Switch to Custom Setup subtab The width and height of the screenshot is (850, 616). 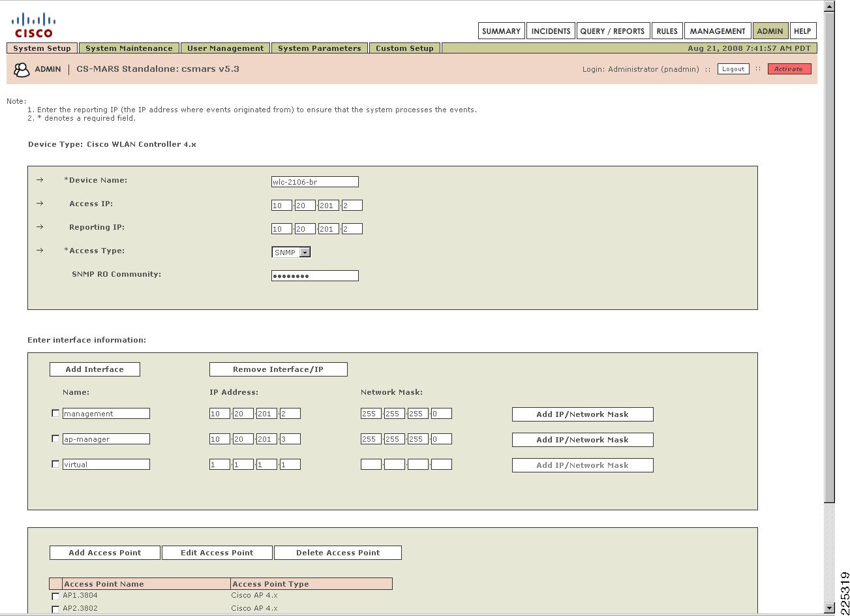(404, 48)
